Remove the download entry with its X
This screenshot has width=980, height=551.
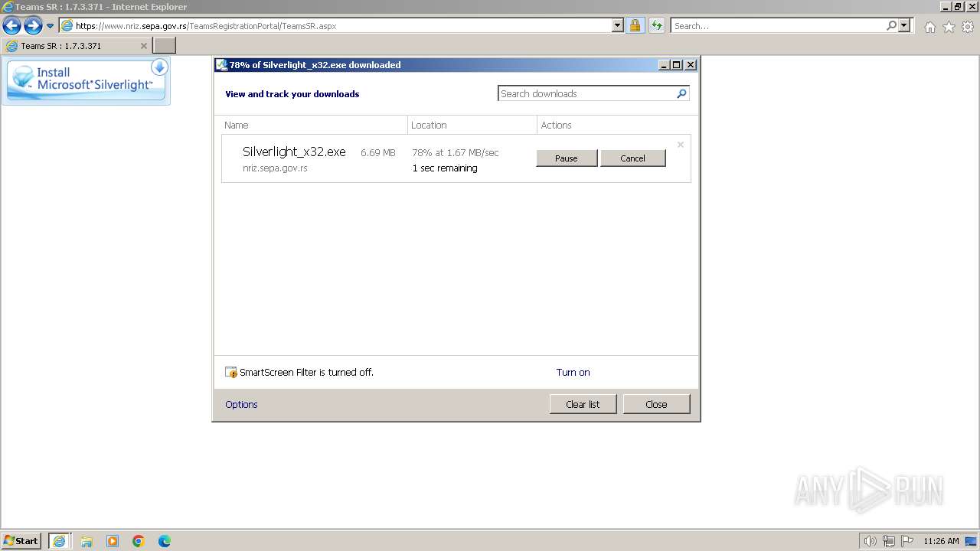(x=680, y=145)
